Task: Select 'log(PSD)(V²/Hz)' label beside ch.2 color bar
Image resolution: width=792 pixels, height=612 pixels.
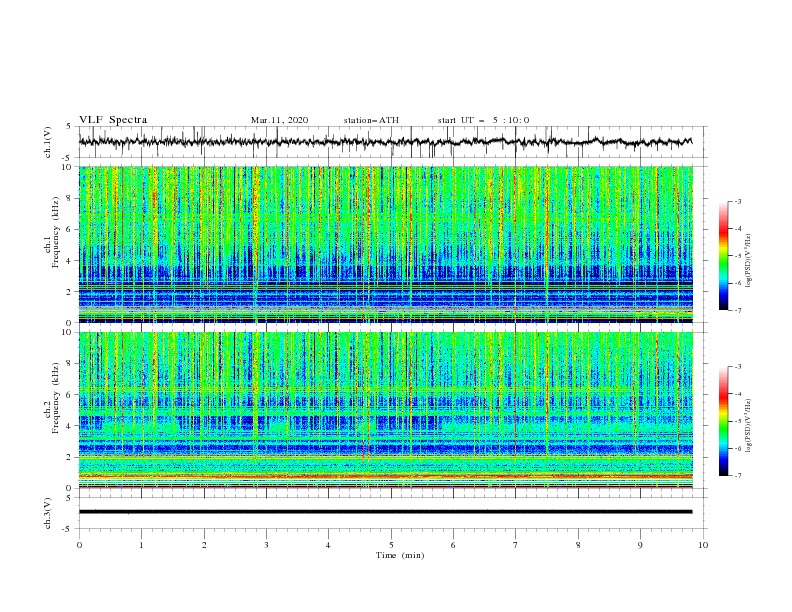Action: 749,425
